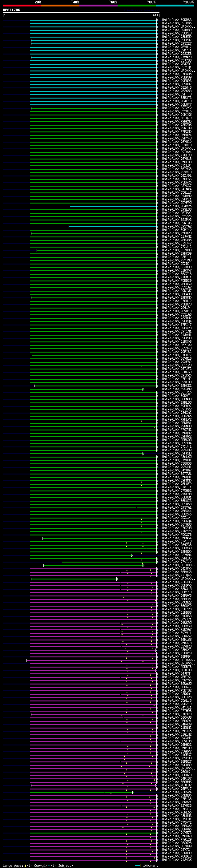The image size is (197, 868).
Task: Click the UniRef100_Q2Z1Q1 label
Action: click(177, 67)
